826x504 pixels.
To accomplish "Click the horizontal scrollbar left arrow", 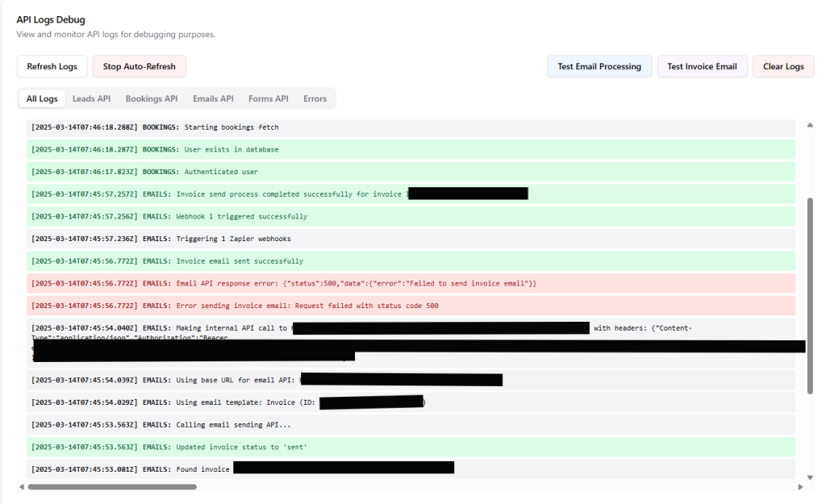I will tap(22, 487).
